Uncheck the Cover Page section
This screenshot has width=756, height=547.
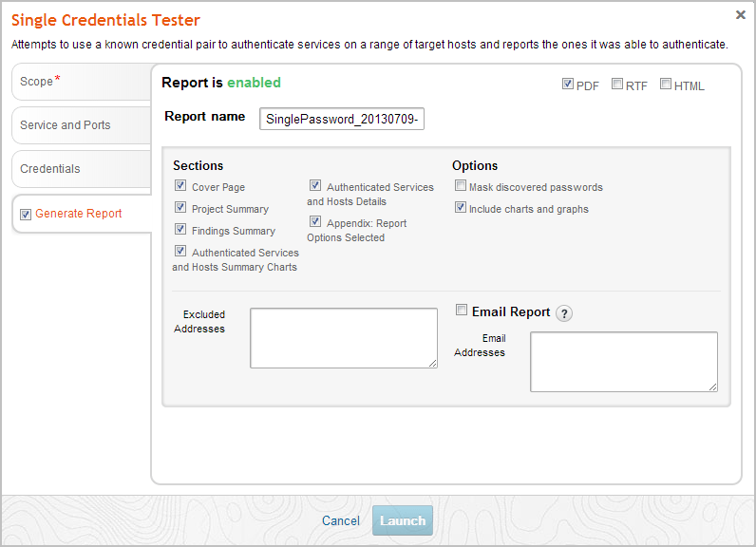[x=180, y=186]
